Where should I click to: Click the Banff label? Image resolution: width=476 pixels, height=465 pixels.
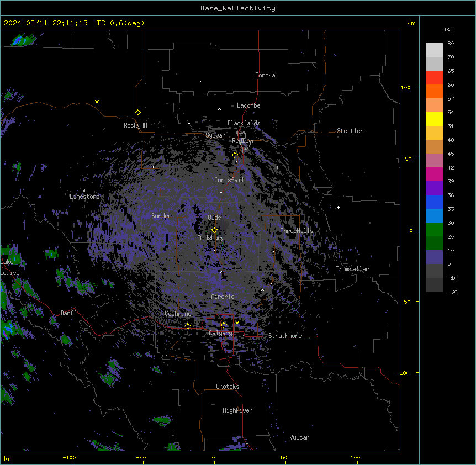[68, 313]
